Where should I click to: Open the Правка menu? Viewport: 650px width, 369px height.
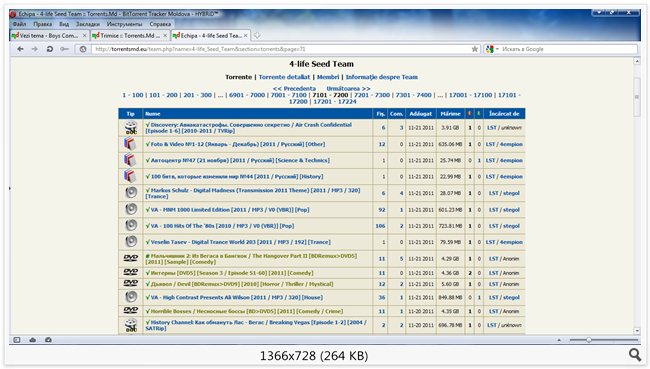click(43, 24)
